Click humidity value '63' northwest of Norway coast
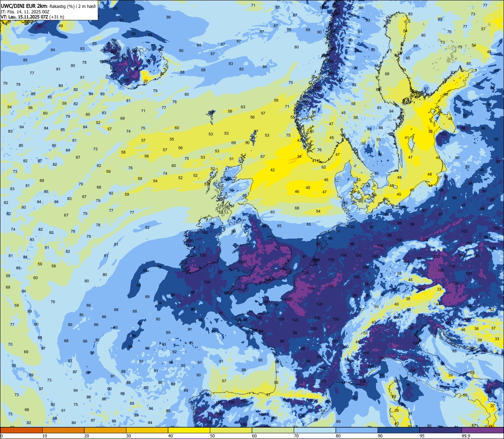The height and width of the screenshot is (439, 504). 243,107
